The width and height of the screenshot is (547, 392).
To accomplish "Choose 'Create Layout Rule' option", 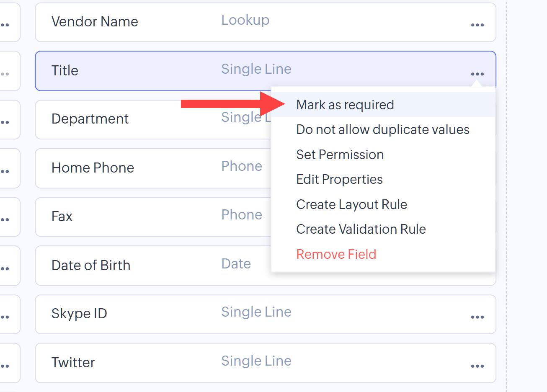I will (351, 204).
